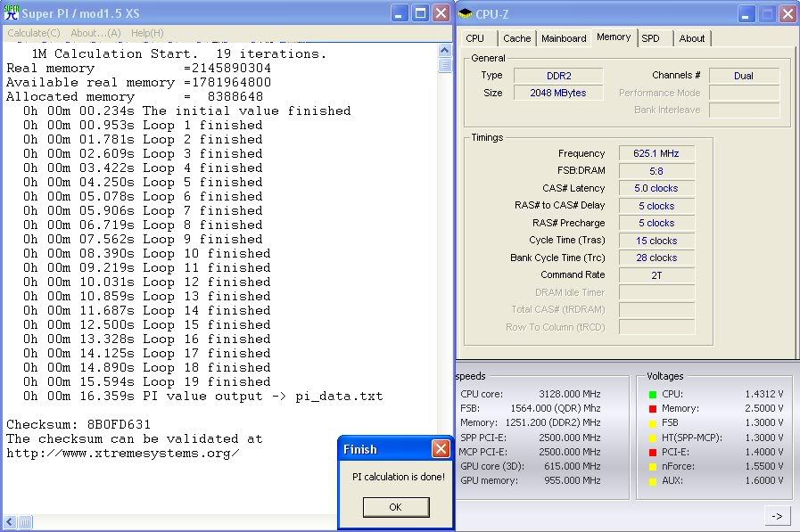Click the CPU-Z chip icon in title bar
The height and width of the screenshot is (532, 800).
[x=465, y=13]
